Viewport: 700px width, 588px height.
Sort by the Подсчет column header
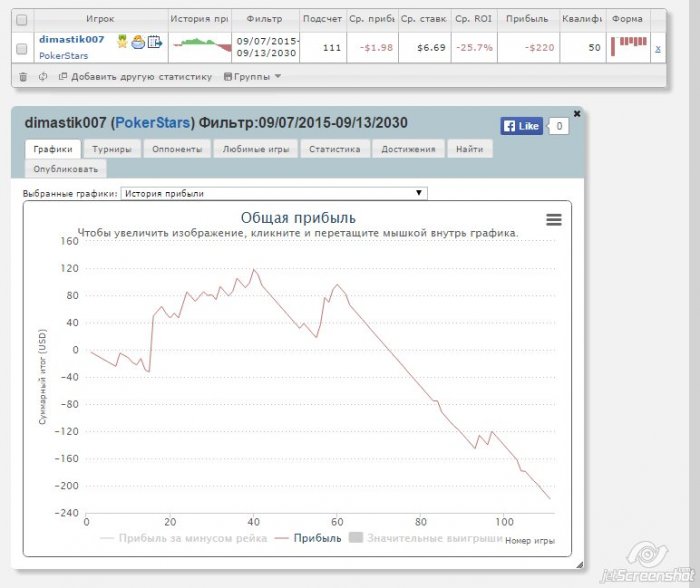click(322, 19)
